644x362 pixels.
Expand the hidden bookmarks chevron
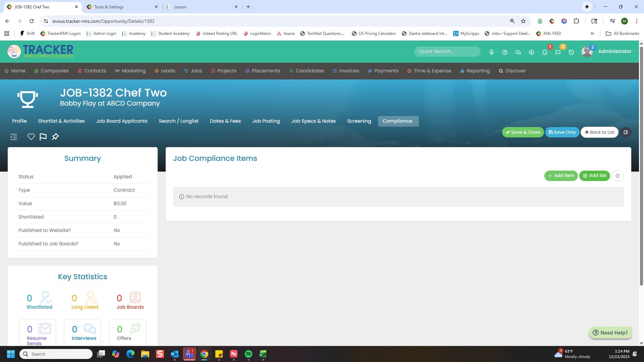click(x=592, y=34)
